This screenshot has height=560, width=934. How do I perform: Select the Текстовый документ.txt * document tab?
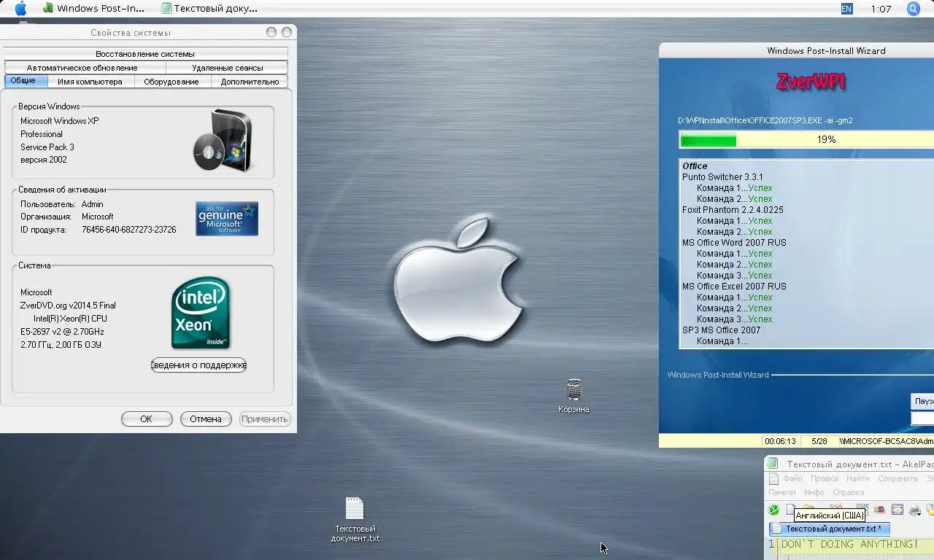pos(830,529)
